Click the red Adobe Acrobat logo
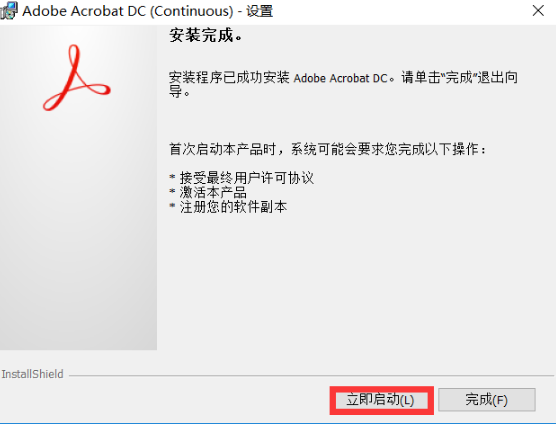556x424 pixels. (x=76, y=77)
